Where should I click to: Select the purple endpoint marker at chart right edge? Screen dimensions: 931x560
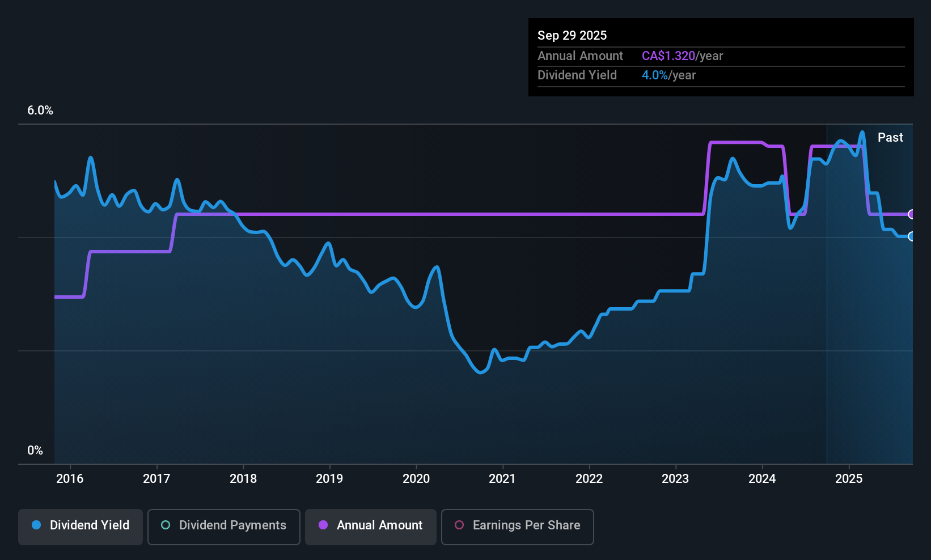click(912, 214)
